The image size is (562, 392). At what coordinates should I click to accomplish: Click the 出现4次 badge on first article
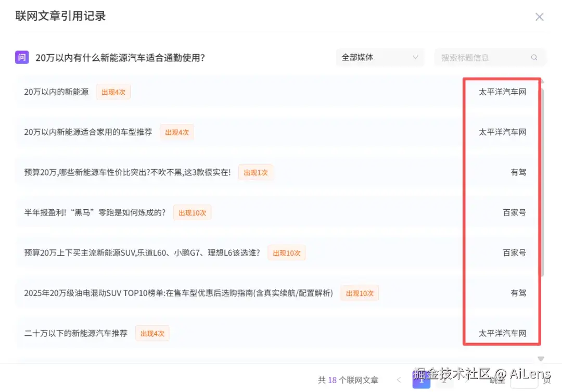pyautogui.click(x=113, y=92)
